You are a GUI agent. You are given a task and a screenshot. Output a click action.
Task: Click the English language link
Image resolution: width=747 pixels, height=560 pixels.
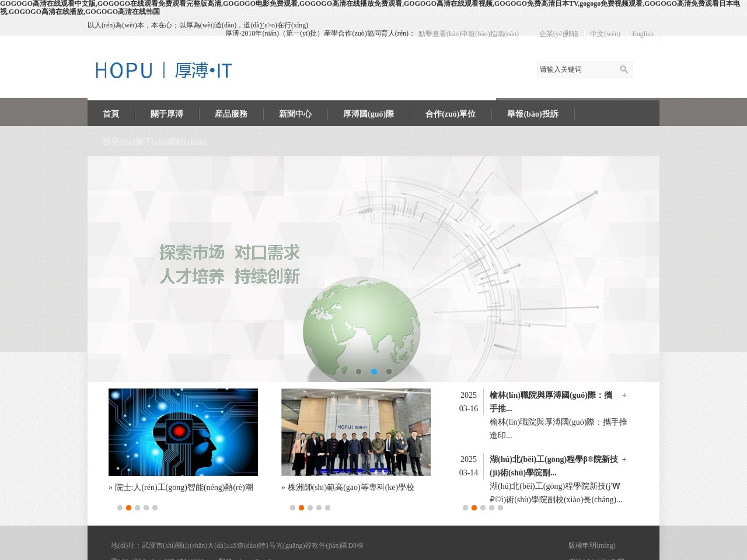pyautogui.click(x=643, y=34)
